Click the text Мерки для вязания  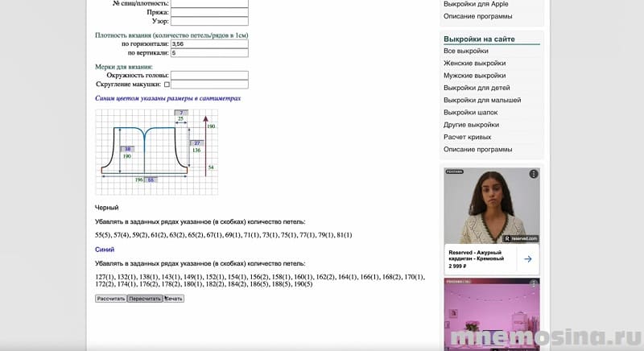coord(124,67)
